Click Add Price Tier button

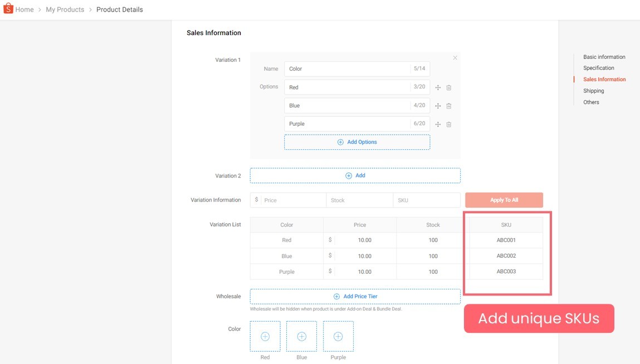355,296
